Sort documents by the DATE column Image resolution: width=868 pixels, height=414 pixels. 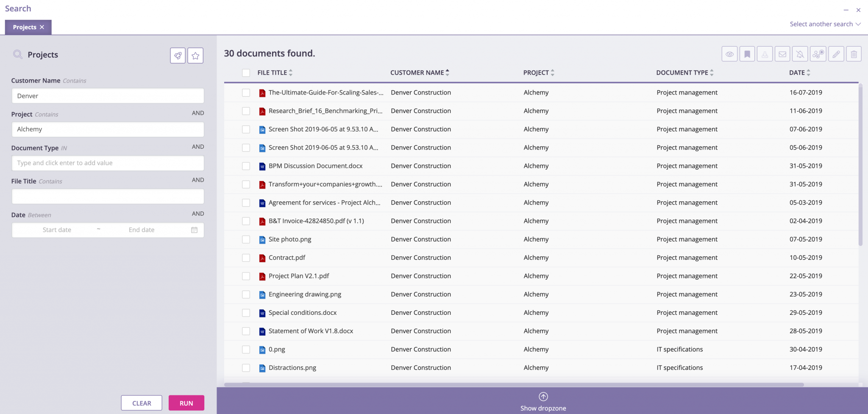pyautogui.click(x=799, y=72)
